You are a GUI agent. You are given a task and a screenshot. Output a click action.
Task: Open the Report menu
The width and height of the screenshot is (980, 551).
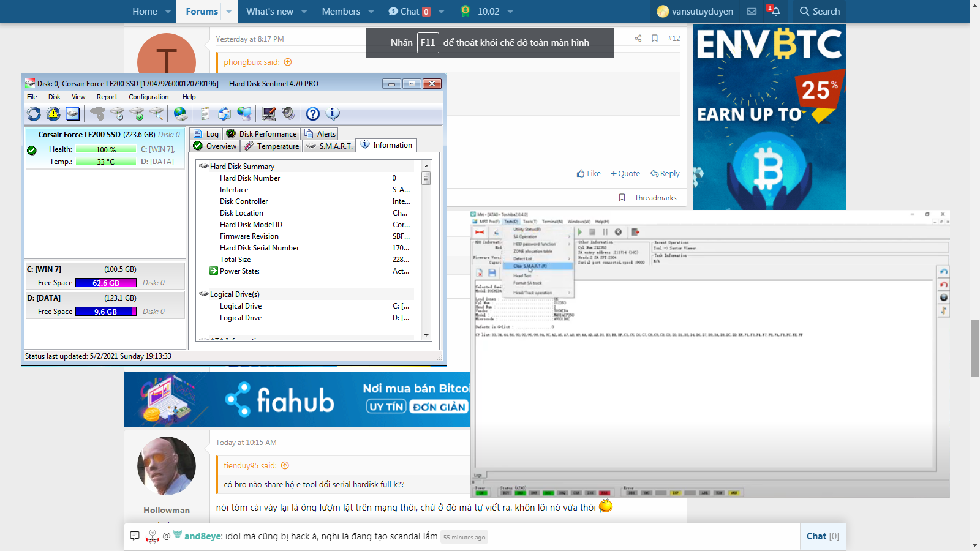(107, 97)
